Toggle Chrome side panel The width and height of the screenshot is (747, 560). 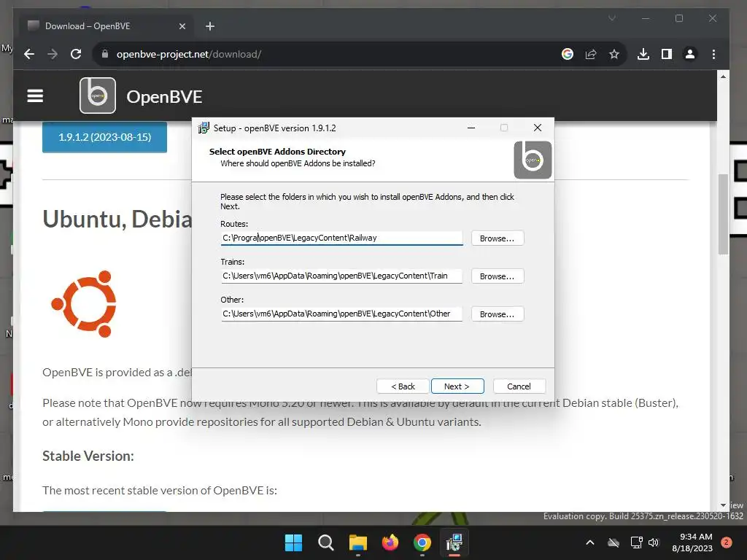[667, 54]
